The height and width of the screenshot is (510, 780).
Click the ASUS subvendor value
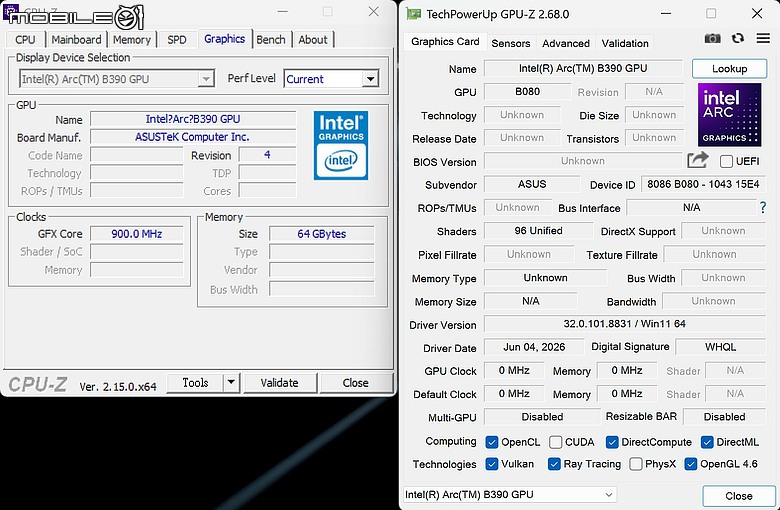(532, 185)
